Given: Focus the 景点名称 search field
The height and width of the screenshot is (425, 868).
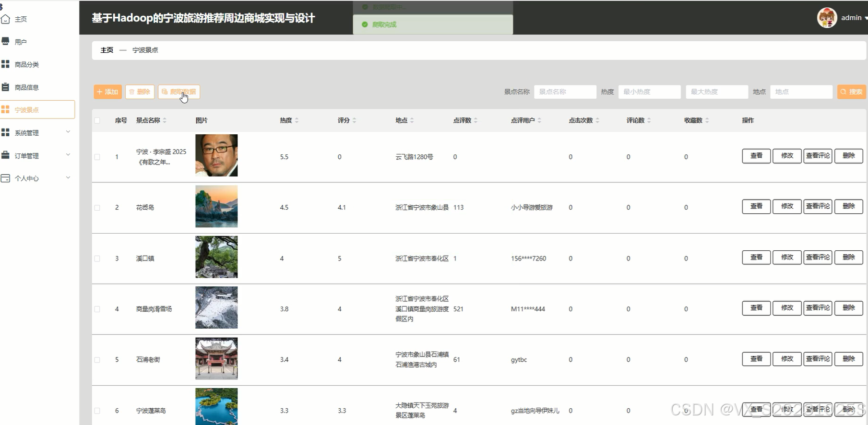Looking at the screenshot, I should point(565,92).
